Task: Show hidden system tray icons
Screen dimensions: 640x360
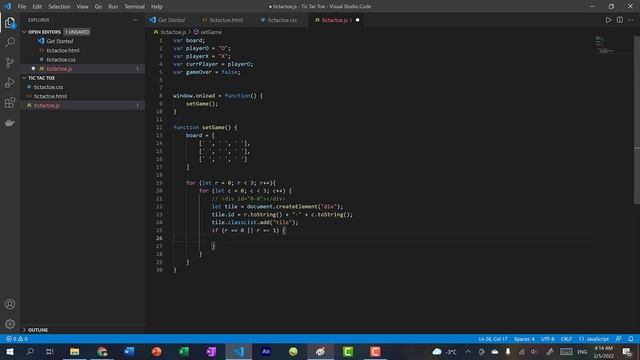Action: pos(468,351)
